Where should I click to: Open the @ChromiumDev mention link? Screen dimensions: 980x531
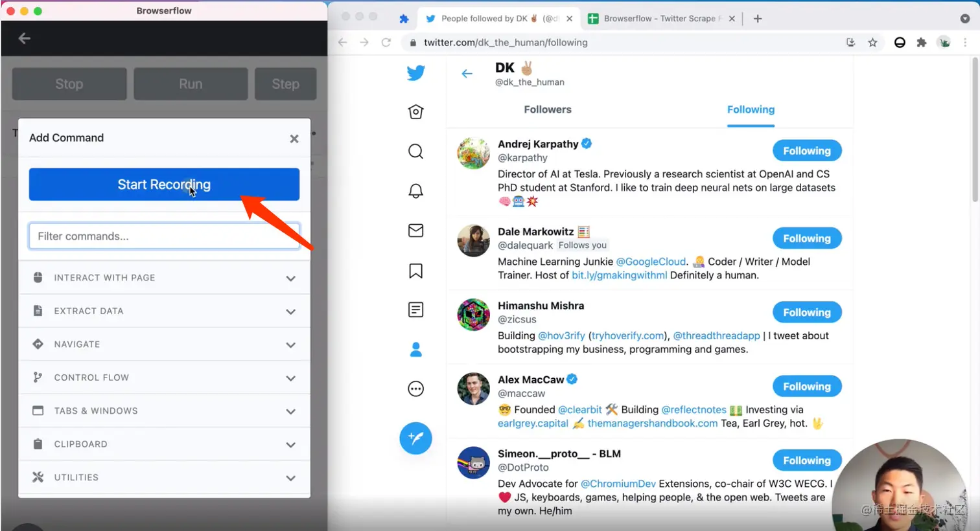pyautogui.click(x=618, y=484)
